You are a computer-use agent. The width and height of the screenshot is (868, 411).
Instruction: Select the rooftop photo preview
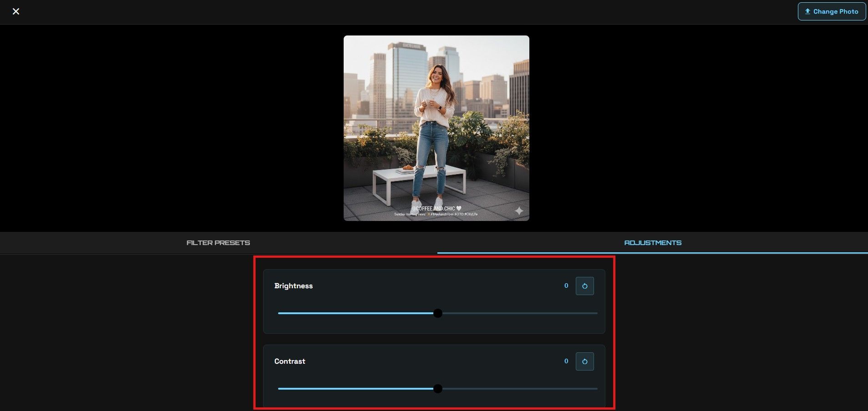[436, 128]
